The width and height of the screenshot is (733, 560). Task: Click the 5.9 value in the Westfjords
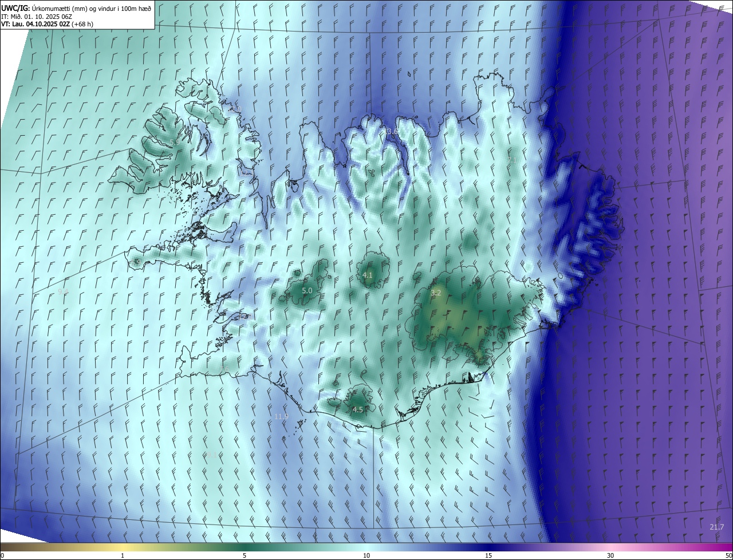(175, 141)
